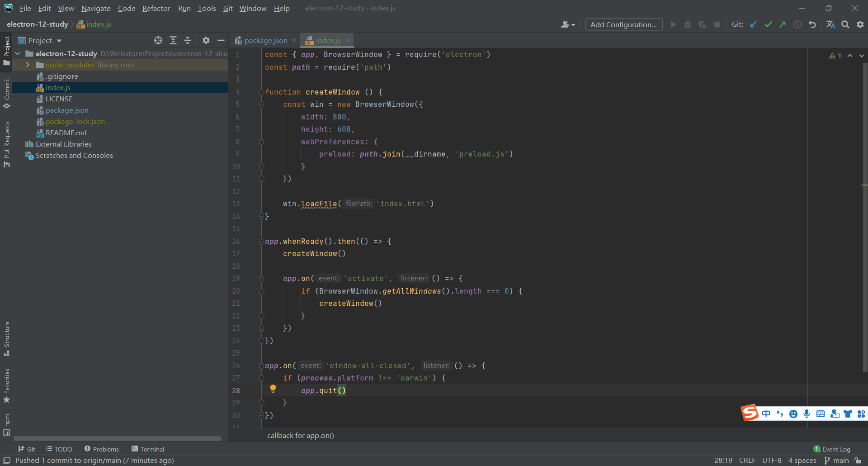Toggle tool windows quick access icon

[x=7, y=461]
